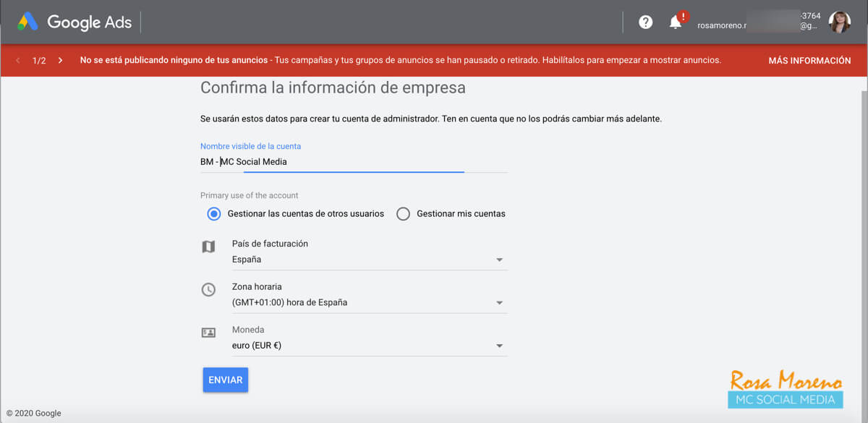Click the payment card icon beside Moneda
The height and width of the screenshot is (423, 868).
[208, 332]
